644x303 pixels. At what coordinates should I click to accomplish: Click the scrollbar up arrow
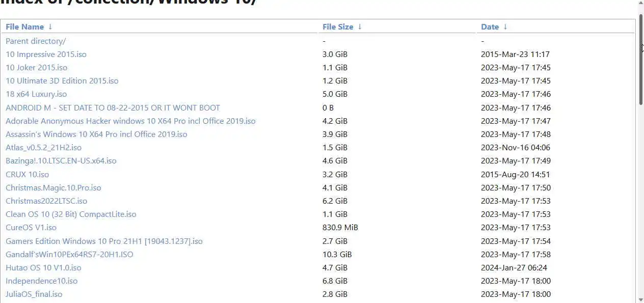[641, 4]
